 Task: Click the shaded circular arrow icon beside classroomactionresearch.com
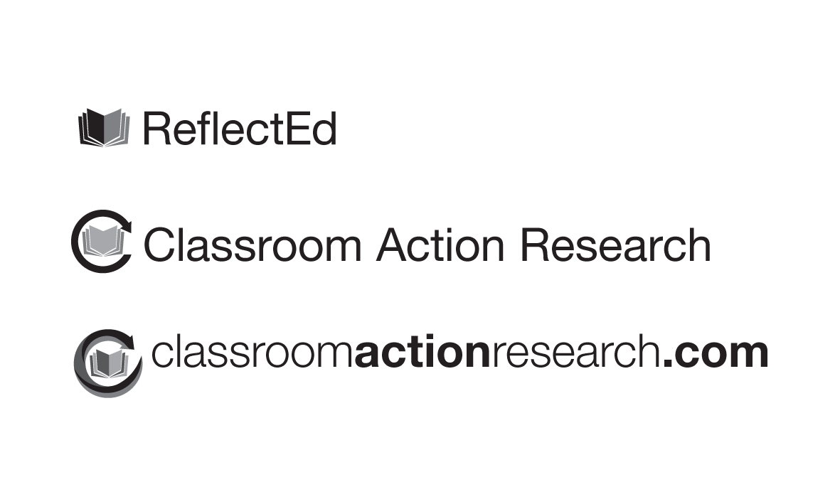coord(108,363)
